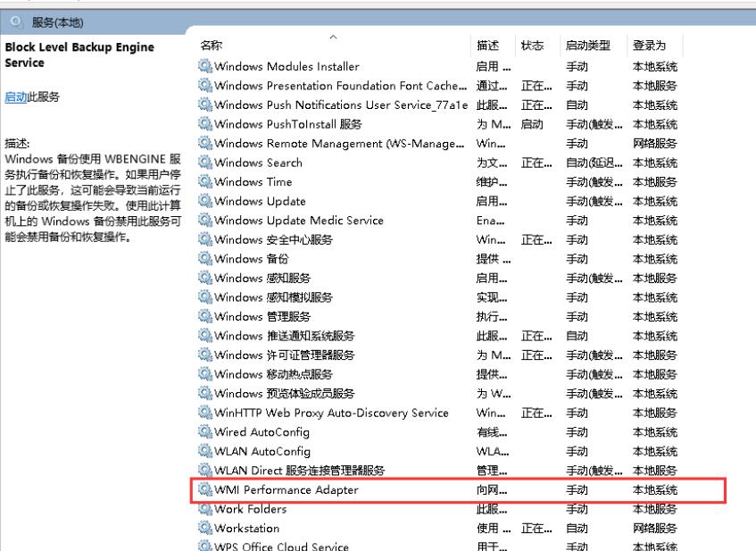
Task: Click 正在... status of WinHTTP Web Proxy service
Action: coord(536,413)
